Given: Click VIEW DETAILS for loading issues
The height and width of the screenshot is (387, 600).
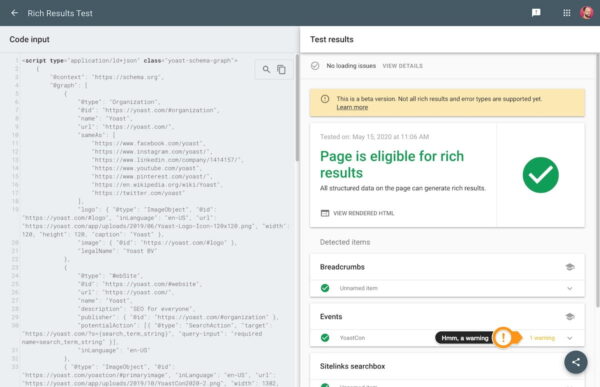Looking at the screenshot, I should [403, 66].
